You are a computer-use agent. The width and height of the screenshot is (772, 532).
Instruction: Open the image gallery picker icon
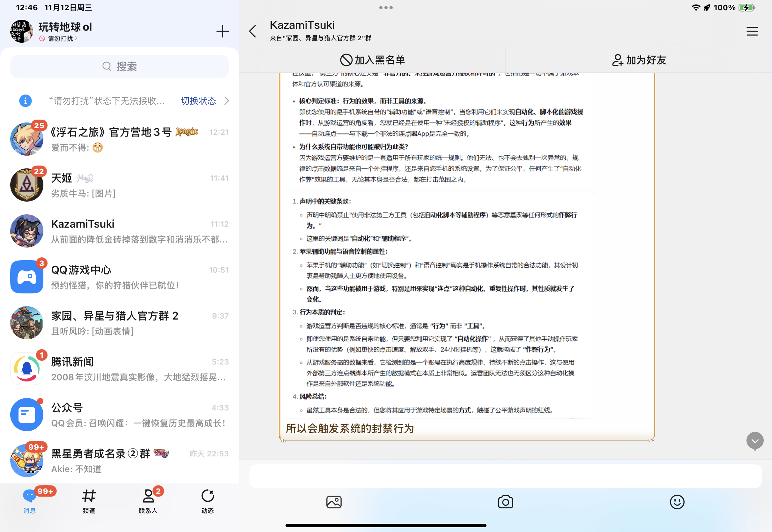(x=334, y=502)
